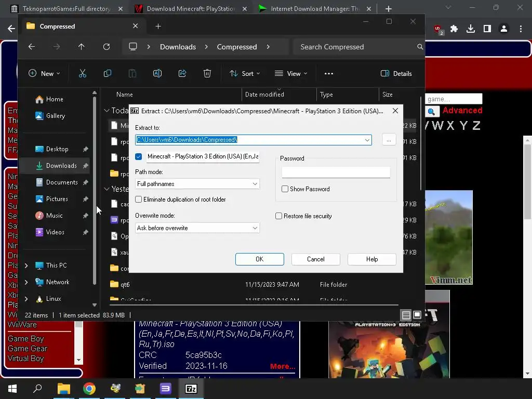Uncheck the Minecraft subfolder checkbox
The height and width of the screenshot is (399, 532).
[138, 156]
